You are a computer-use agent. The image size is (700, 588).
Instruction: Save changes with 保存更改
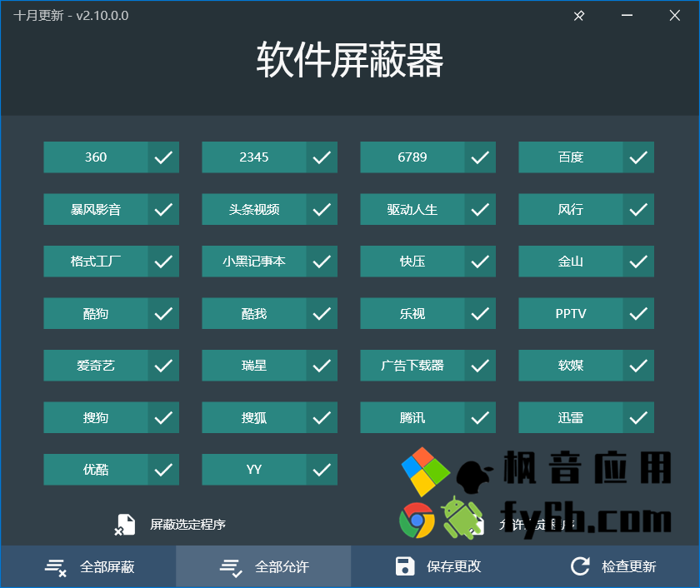pyautogui.click(x=438, y=566)
